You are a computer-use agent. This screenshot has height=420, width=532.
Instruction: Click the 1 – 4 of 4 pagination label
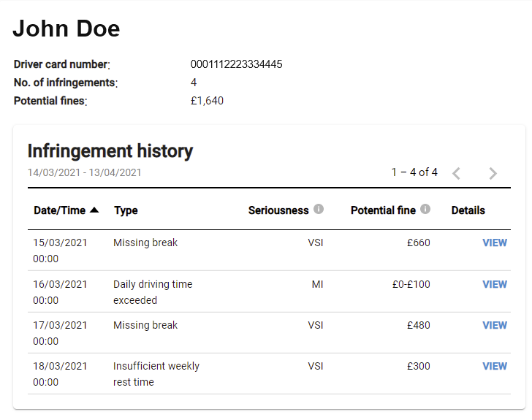(414, 172)
